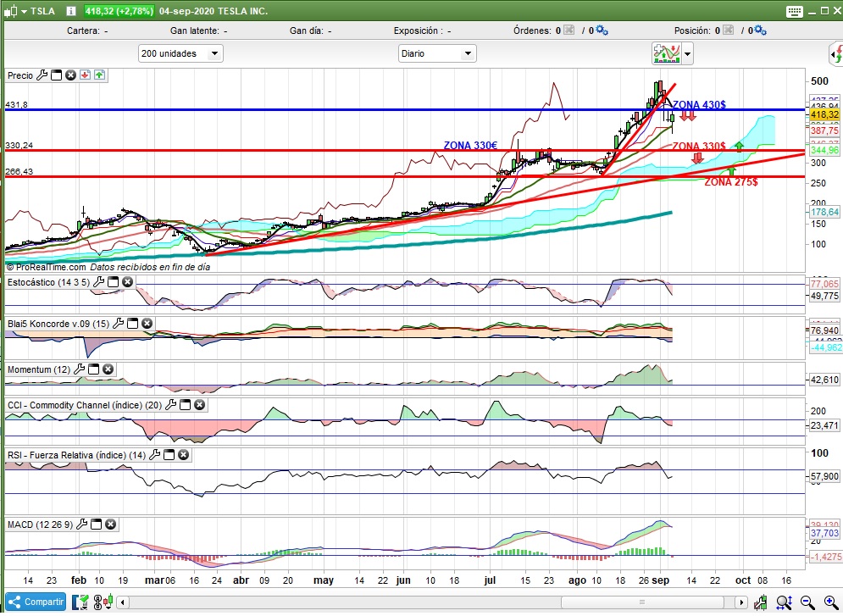Open the gear settings next to Posición

pyautogui.click(x=760, y=31)
